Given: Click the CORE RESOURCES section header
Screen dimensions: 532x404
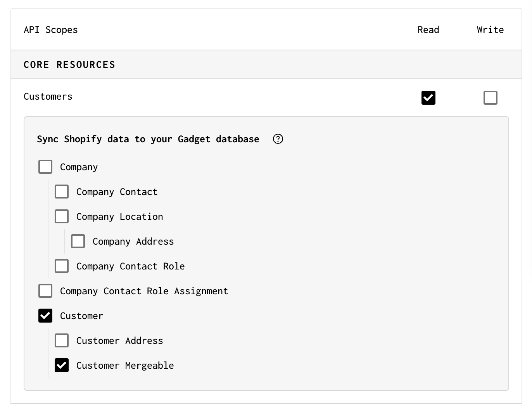Looking at the screenshot, I should 69,65.
